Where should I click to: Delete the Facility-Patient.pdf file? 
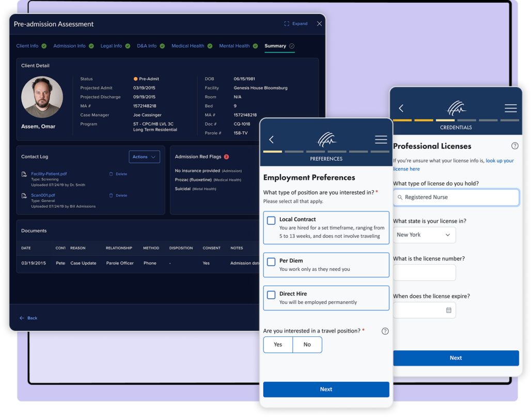(x=118, y=174)
